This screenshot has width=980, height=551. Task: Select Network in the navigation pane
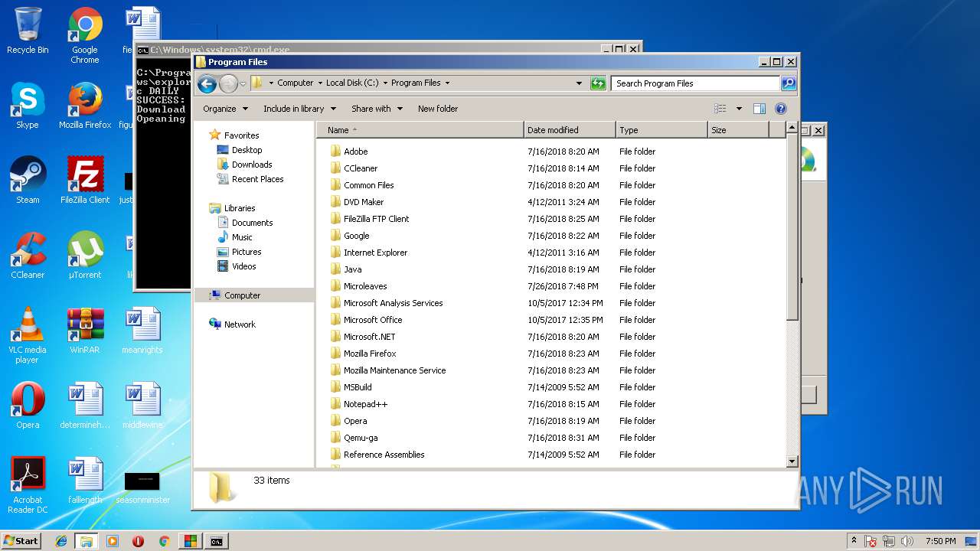tap(240, 324)
